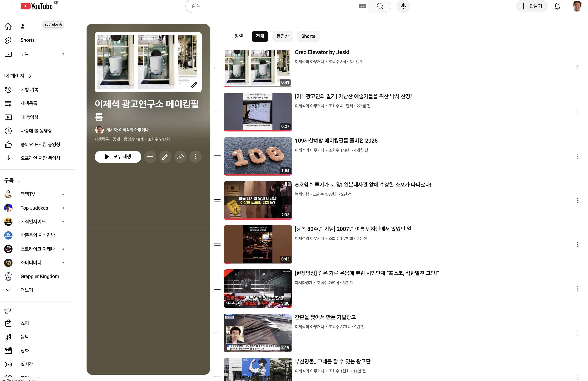
Task: Open the 가난한 예술가들을 위한 낙서 한장 title
Action: click(353, 96)
